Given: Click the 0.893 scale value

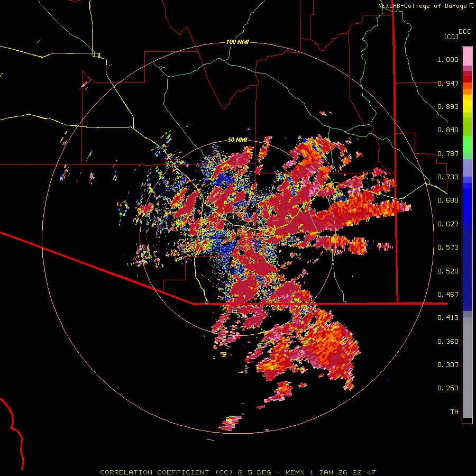Looking at the screenshot, I should [x=448, y=106].
